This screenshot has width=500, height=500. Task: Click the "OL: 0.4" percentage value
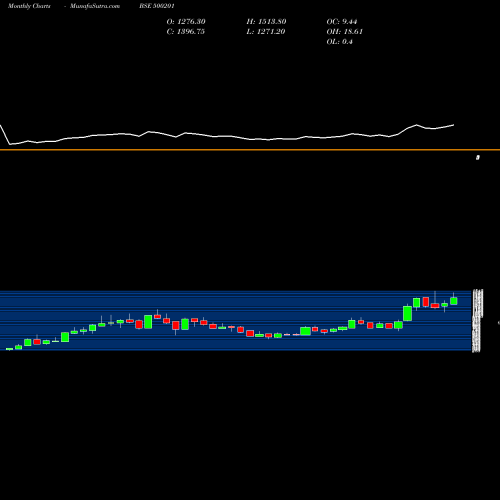pyautogui.click(x=339, y=42)
